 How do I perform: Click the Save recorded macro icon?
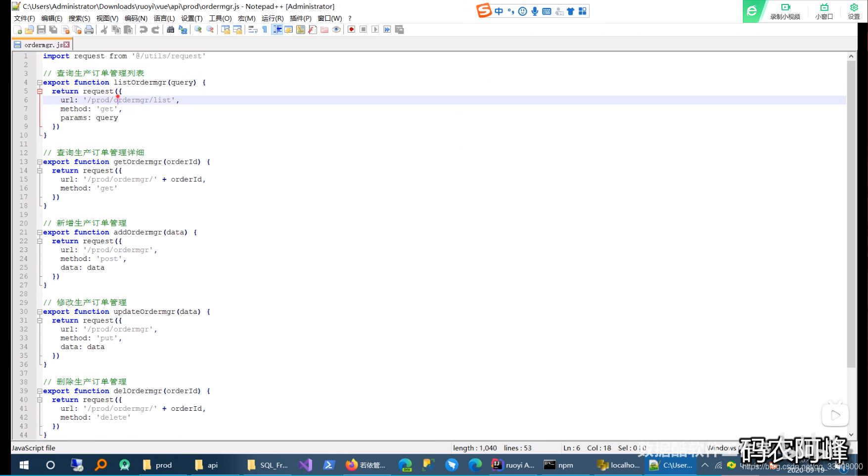(400, 30)
